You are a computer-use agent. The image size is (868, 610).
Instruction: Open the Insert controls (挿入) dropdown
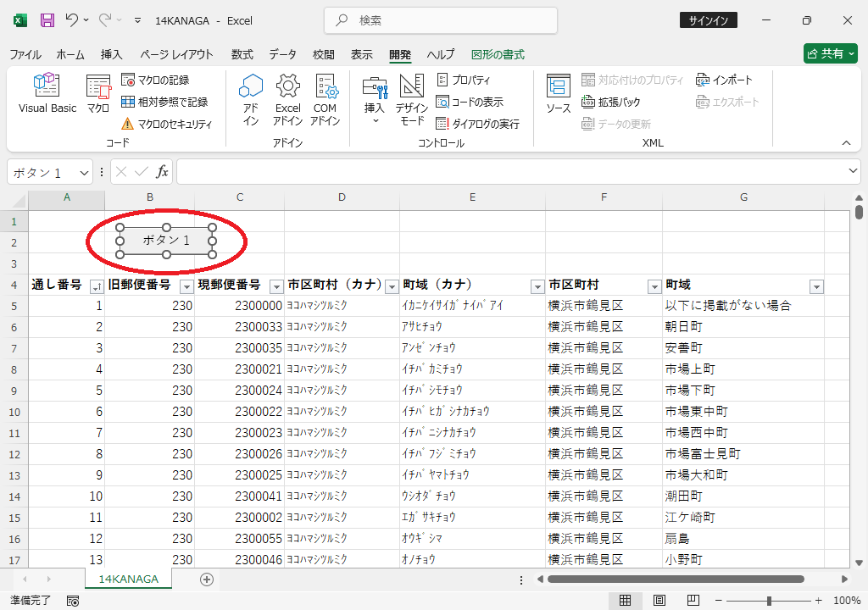click(x=375, y=100)
